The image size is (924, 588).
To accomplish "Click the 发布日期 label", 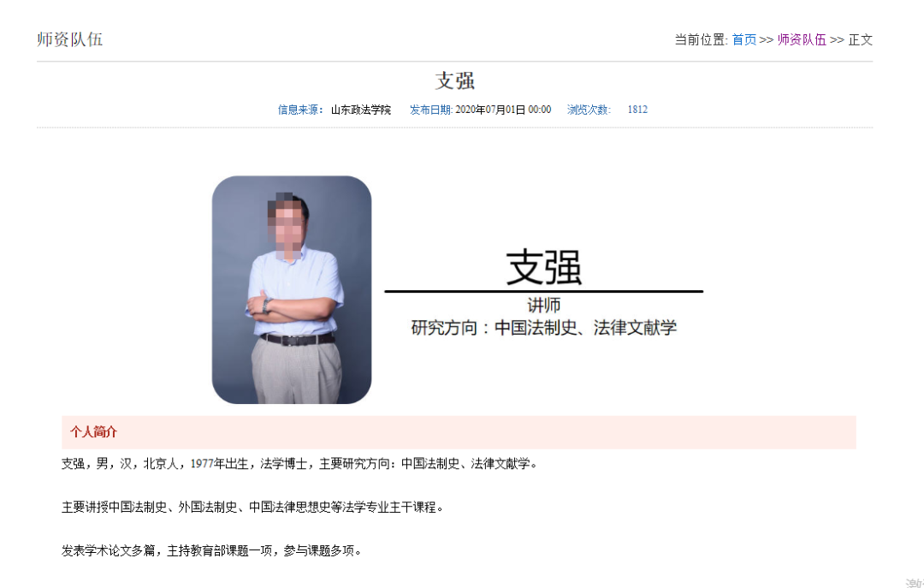I will [x=431, y=110].
